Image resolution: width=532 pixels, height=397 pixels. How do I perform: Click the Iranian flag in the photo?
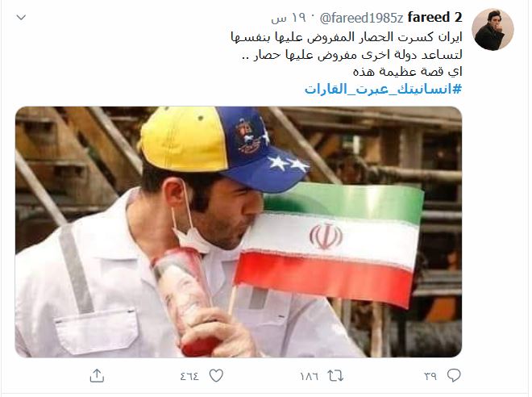(328, 244)
